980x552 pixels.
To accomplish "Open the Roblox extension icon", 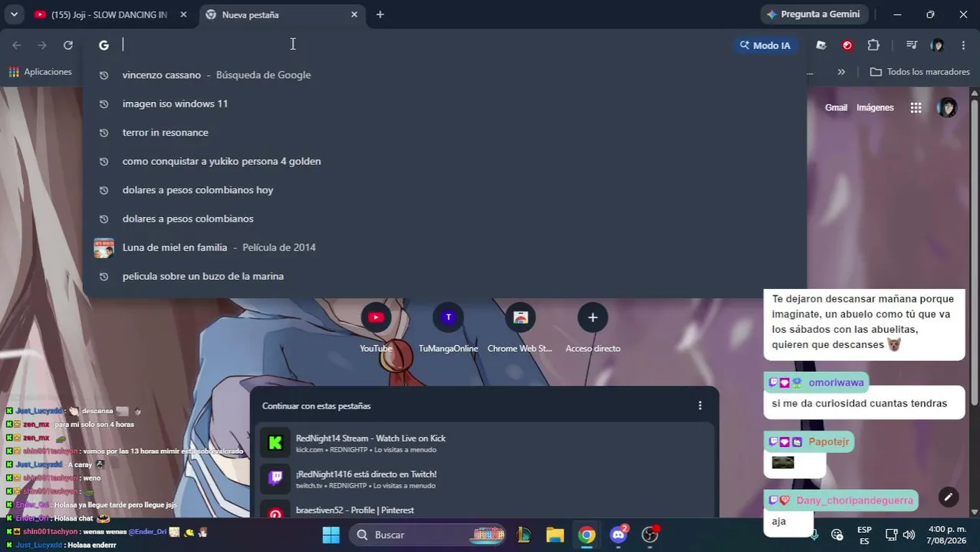I will click(821, 45).
